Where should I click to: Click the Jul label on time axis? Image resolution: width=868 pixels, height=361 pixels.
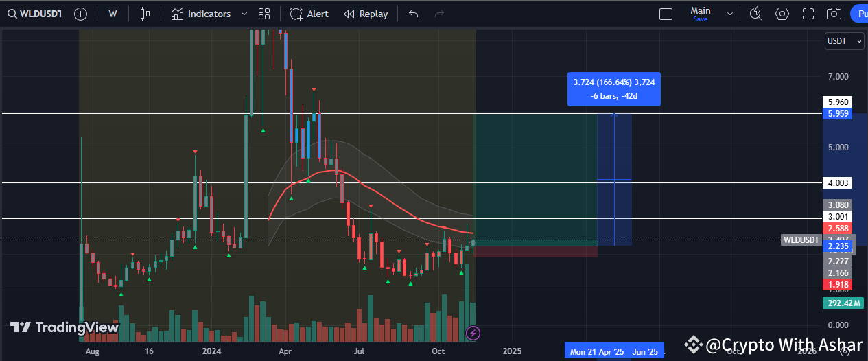359,351
